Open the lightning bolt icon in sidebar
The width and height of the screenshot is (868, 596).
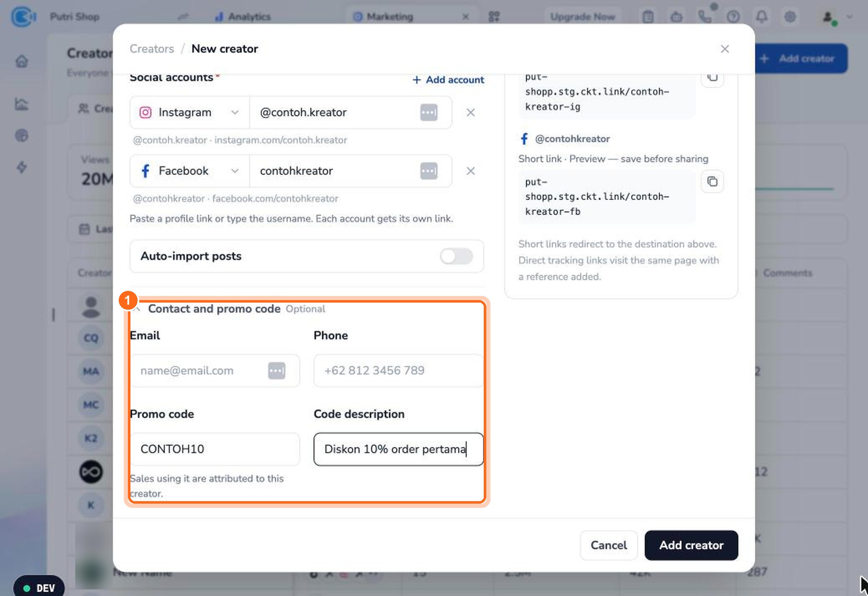pyautogui.click(x=22, y=167)
